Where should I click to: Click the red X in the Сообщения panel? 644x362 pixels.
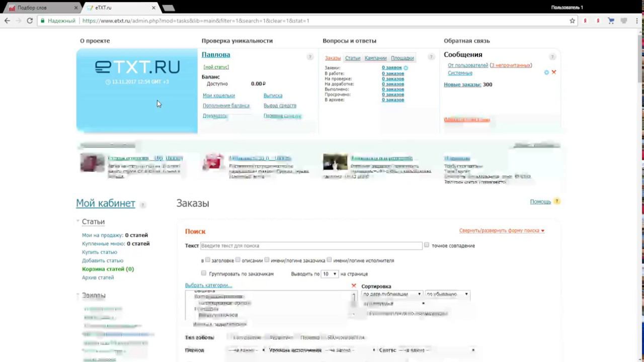tap(554, 72)
